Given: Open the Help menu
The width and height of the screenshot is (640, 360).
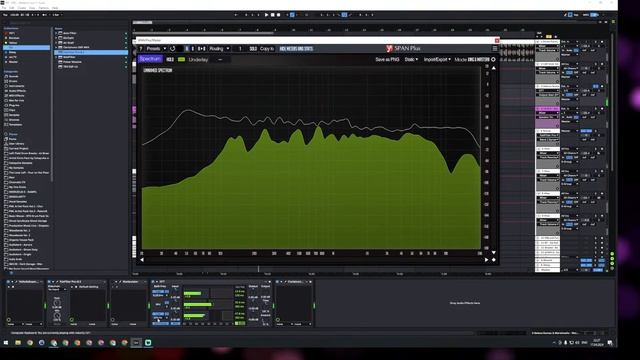Looking at the screenshot, I should 55,8.
